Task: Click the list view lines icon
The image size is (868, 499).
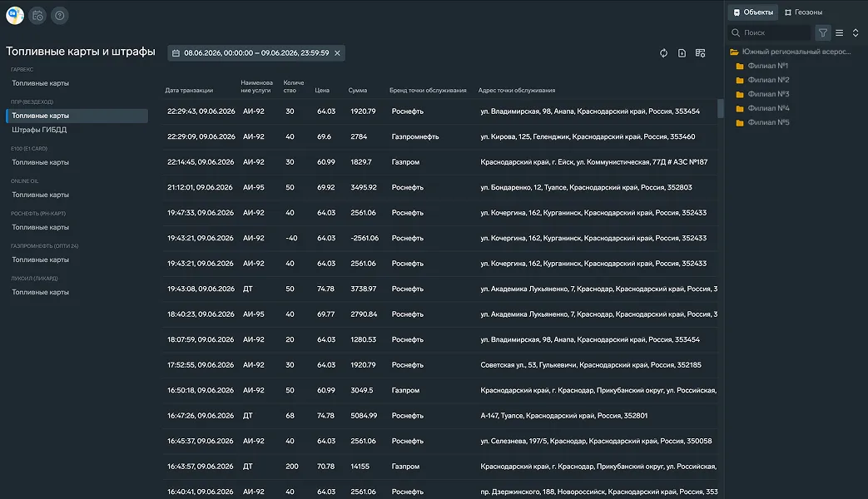Action: pyautogui.click(x=839, y=32)
